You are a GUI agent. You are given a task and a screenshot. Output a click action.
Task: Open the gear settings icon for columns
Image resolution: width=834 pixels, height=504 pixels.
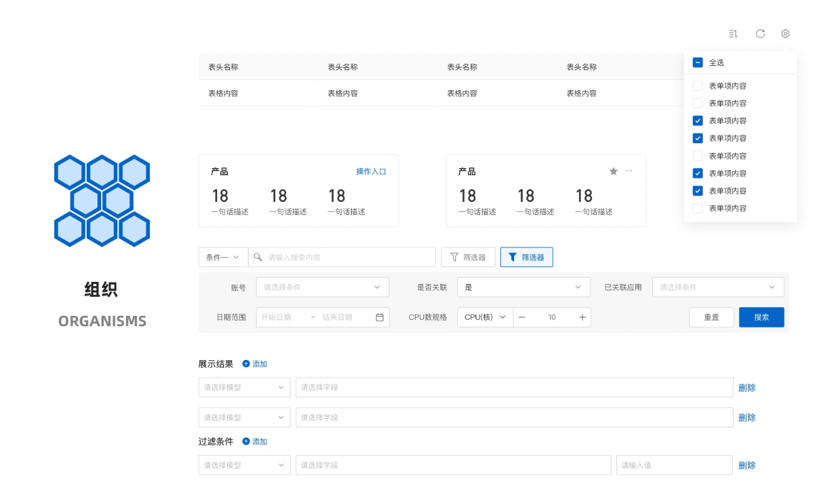coord(785,34)
